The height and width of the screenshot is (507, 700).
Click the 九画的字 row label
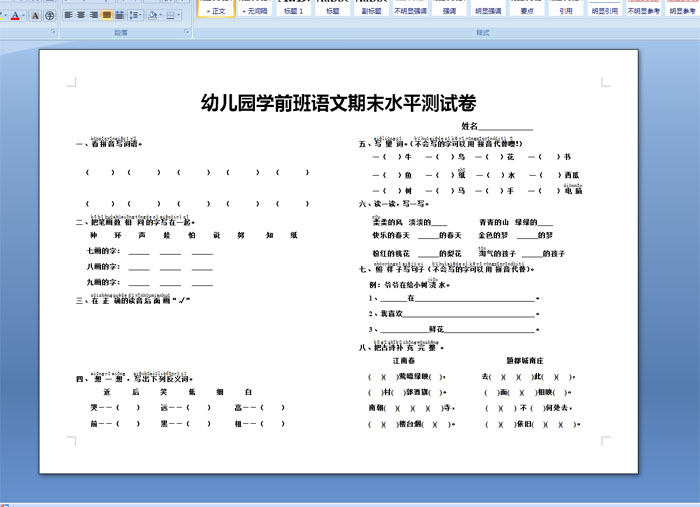click(104, 282)
